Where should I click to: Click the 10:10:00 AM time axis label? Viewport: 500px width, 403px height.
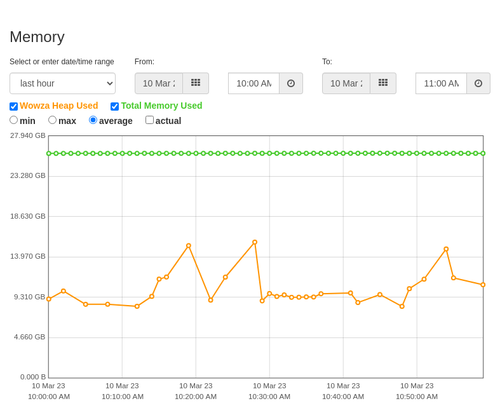(x=122, y=397)
